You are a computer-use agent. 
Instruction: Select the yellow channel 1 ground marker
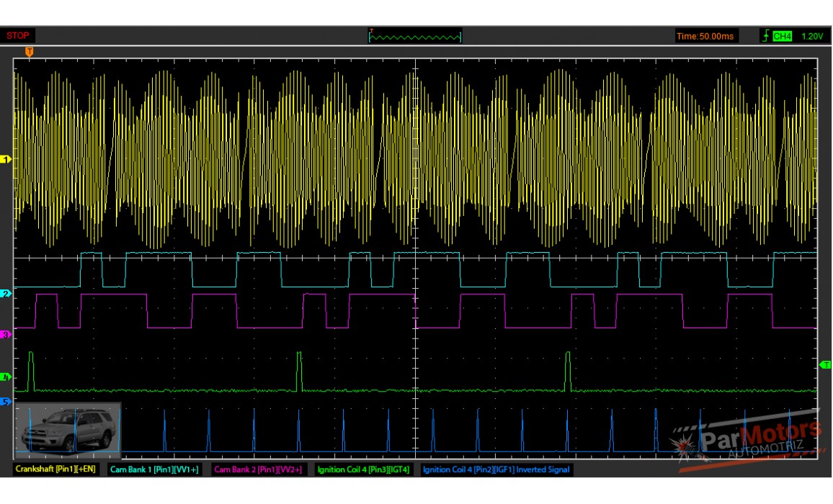click(x=6, y=159)
